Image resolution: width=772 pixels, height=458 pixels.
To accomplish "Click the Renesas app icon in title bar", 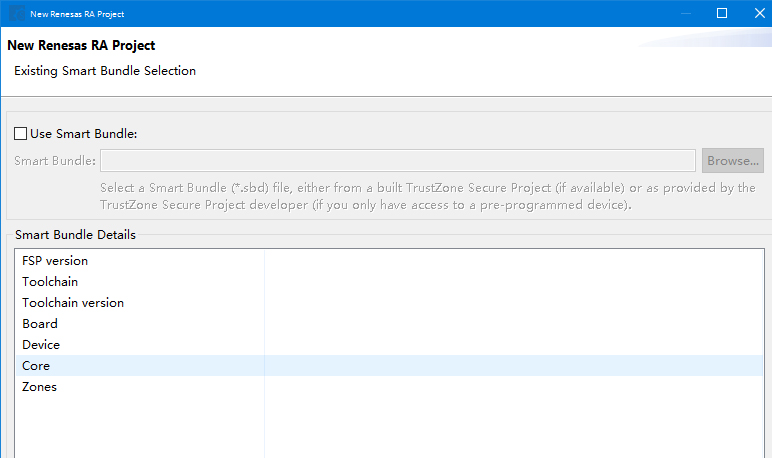I will (x=17, y=14).
